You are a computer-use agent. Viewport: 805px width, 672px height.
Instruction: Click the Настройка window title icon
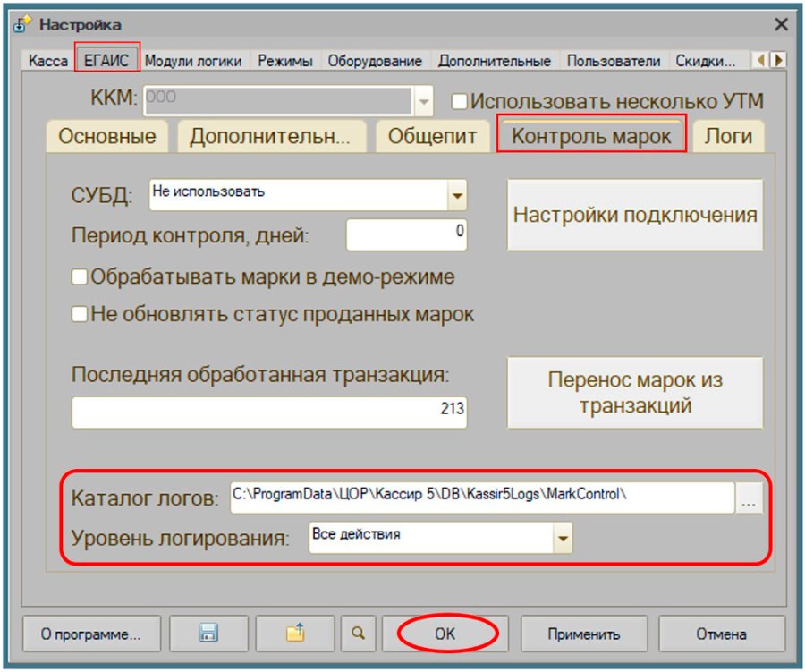21,24
